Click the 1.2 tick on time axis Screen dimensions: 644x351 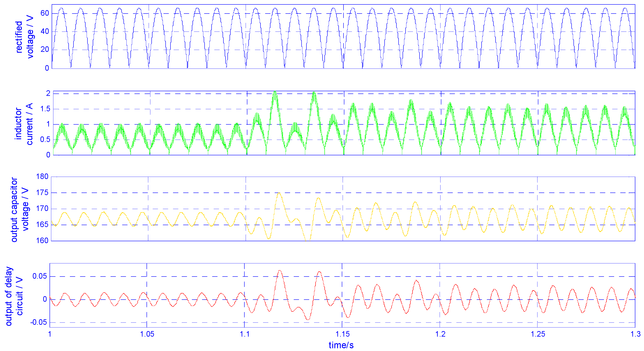(x=440, y=334)
